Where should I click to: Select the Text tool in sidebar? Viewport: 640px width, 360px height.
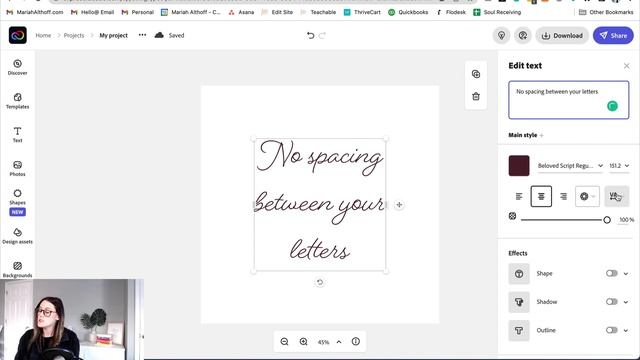(18, 135)
